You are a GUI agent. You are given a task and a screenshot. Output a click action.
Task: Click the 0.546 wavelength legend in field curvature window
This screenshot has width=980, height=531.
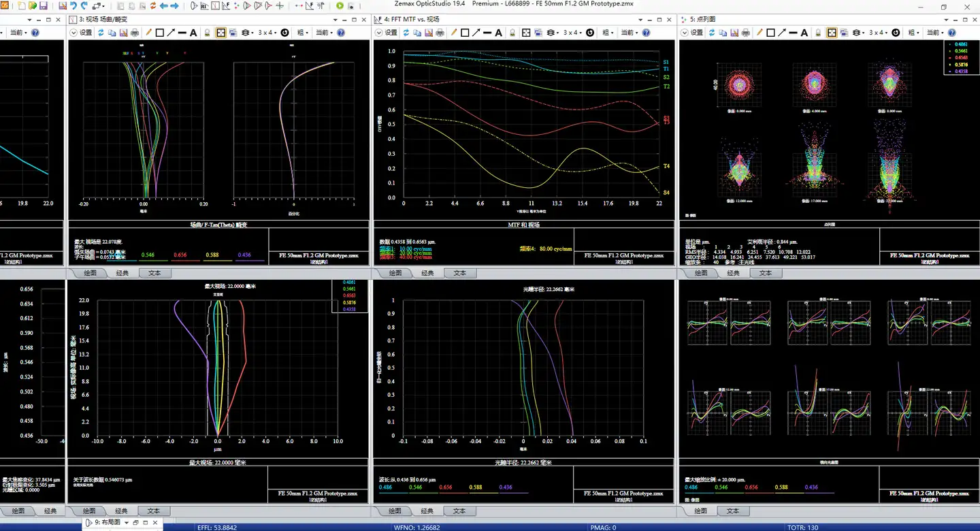click(148, 255)
